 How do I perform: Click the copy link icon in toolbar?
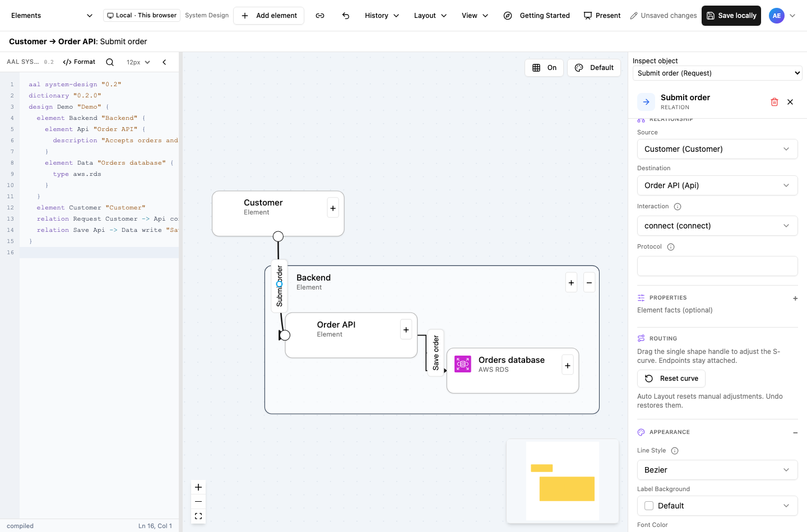point(320,16)
